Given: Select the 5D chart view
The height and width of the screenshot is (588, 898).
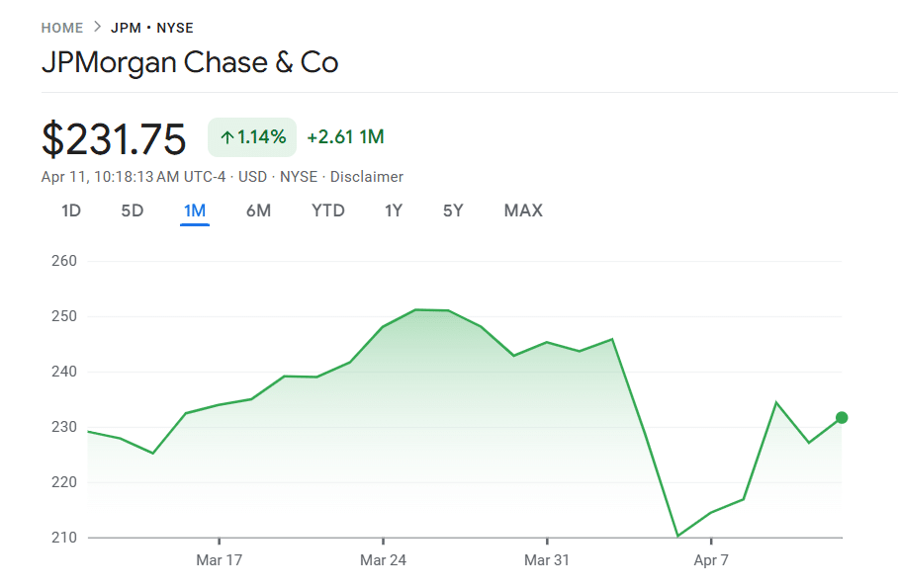Looking at the screenshot, I should pyautogui.click(x=132, y=210).
